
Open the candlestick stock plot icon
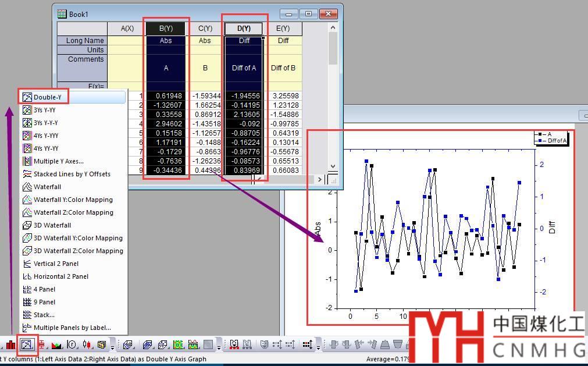[87, 344]
